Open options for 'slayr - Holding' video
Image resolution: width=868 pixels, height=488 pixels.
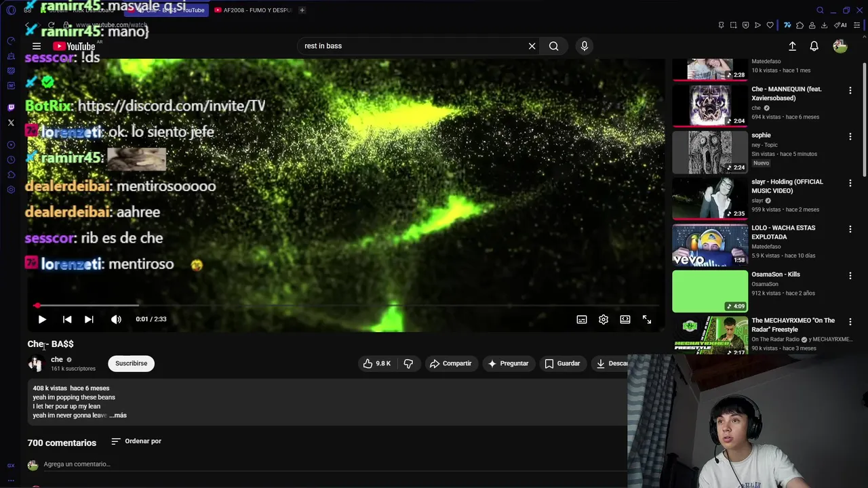[850, 183]
